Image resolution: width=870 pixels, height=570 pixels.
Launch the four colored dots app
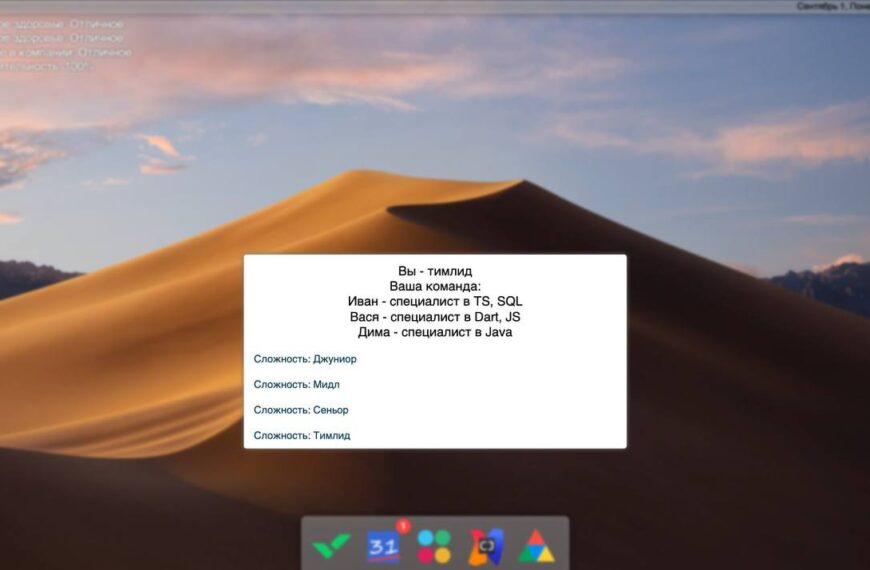pyautogui.click(x=434, y=546)
